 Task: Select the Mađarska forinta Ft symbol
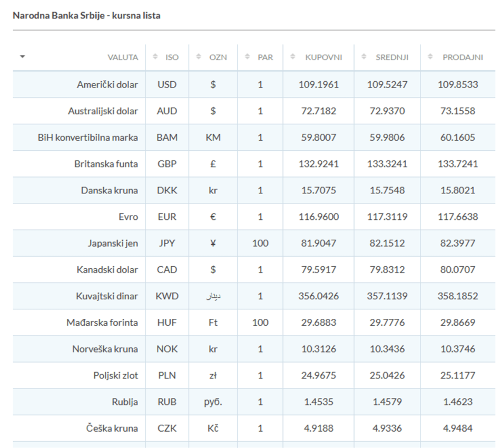tap(213, 323)
